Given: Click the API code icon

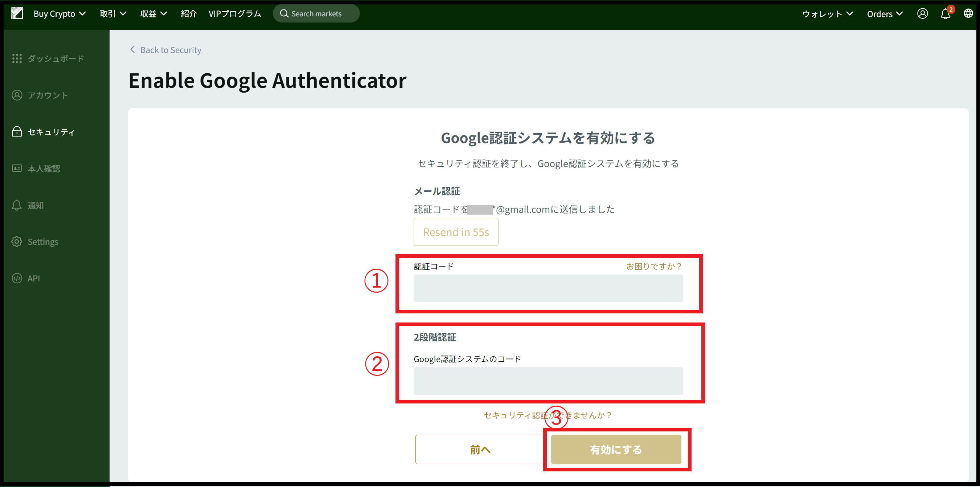Looking at the screenshot, I should click(x=17, y=278).
